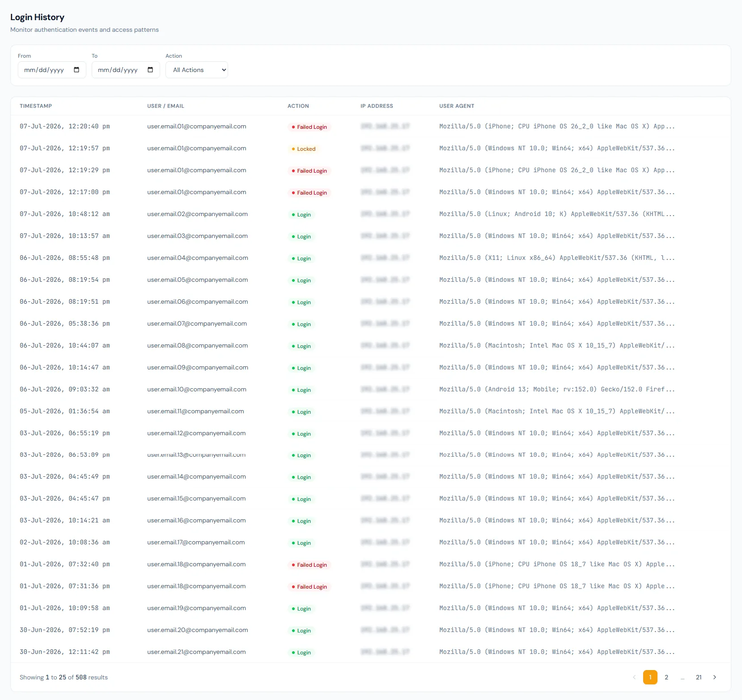Expand the All Actions dropdown
The height and width of the screenshot is (700, 742).
pyautogui.click(x=197, y=70)
